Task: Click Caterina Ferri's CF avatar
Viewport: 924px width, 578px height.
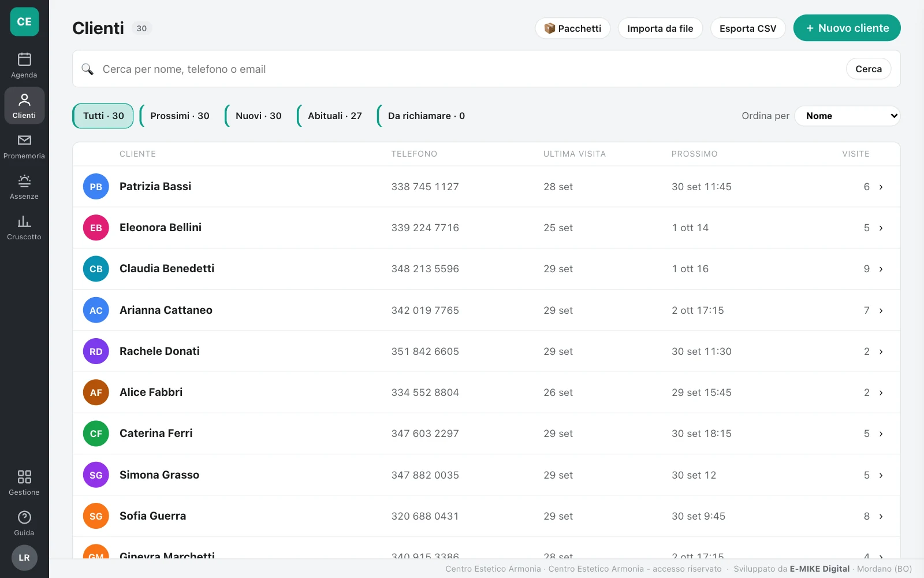Action: [x=96, y=433]
